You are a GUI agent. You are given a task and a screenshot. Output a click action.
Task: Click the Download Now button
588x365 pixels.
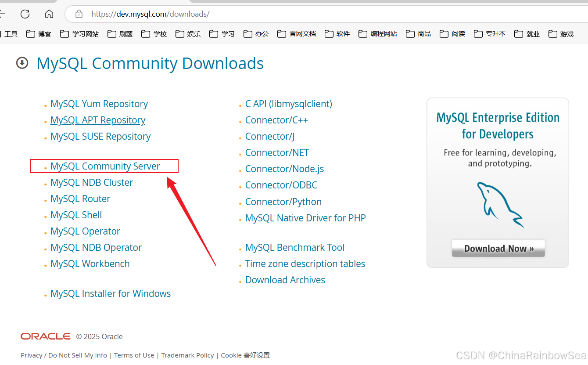pyautogui.click(x=498, y=249)
